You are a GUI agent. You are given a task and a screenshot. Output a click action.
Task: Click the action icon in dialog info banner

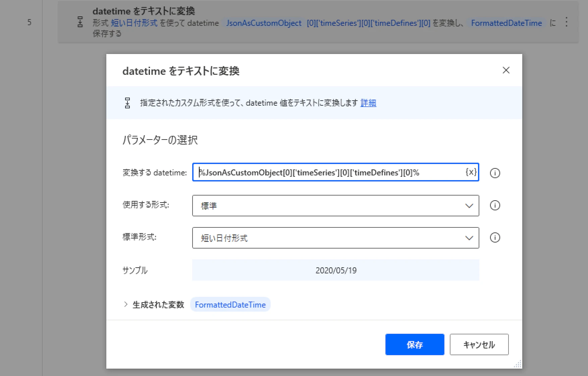pyautogui.click(x=127, y=103)
